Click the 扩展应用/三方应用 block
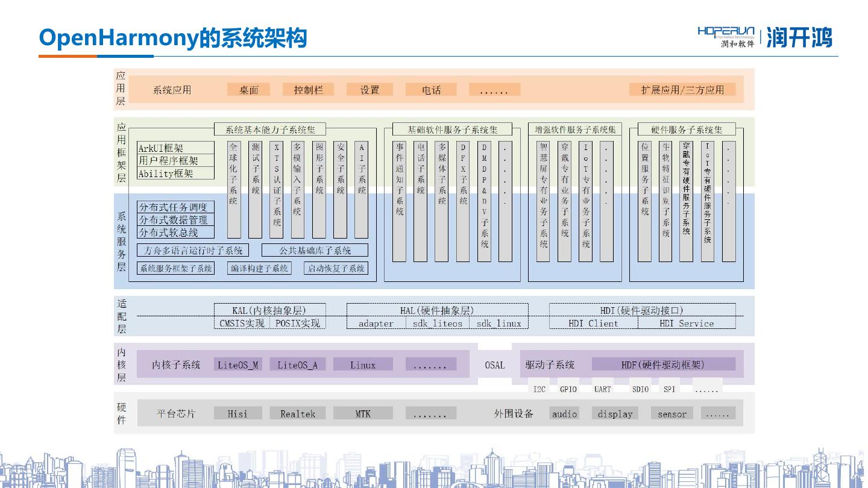 [x=682, y=90]
